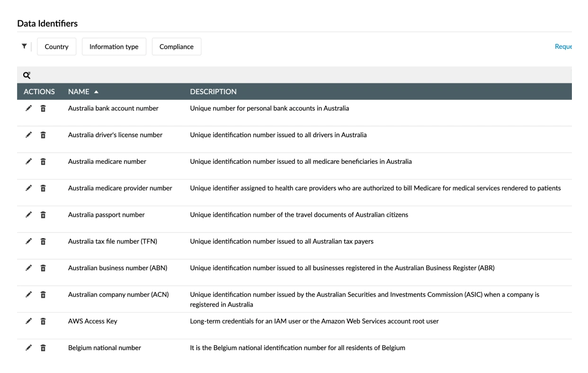The width and height of the screenshot is (588, 373).
Task: Open the Information type filter
Action: (x=114, y=47)
